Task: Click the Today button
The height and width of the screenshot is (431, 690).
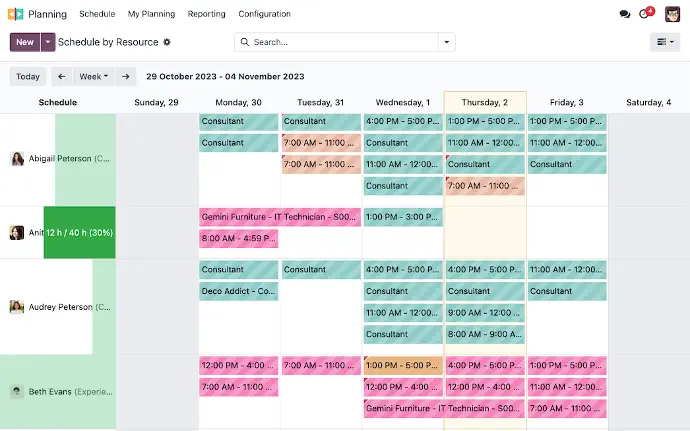Action: coord(28,76)
